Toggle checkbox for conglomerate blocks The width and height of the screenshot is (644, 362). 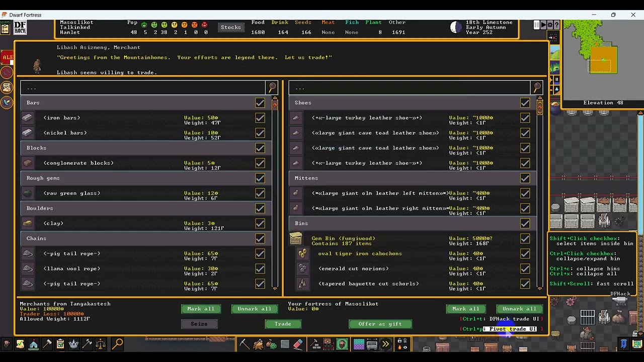click(260, 163)
